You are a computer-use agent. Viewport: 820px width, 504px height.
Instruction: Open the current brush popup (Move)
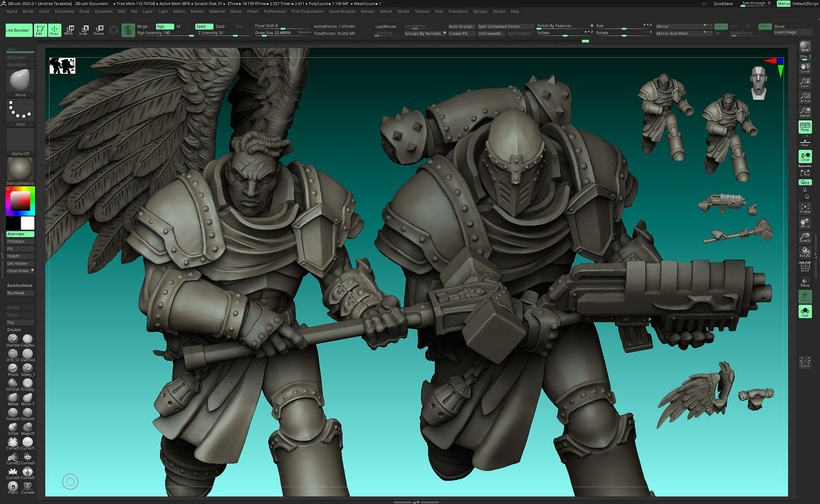(20, 83)
